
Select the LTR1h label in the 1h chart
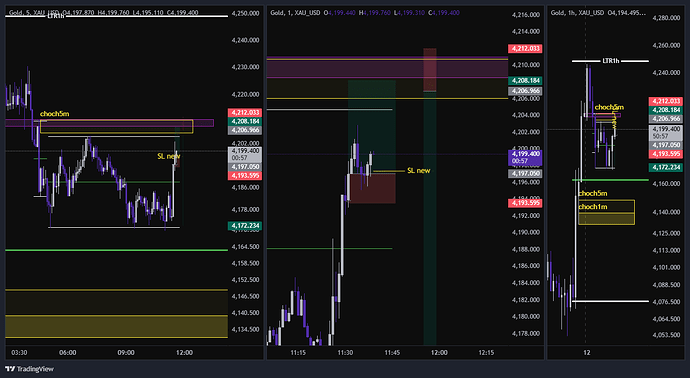(x=610, y=61)
